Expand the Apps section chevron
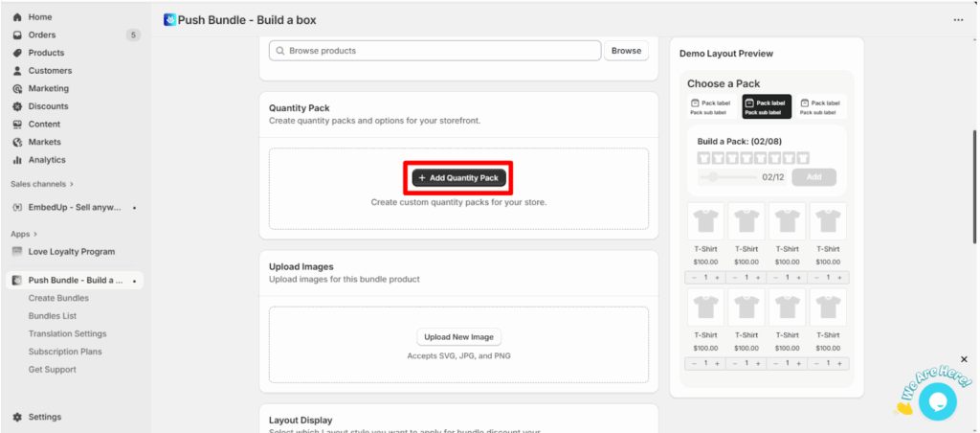The height and width of the screenshot is (433, 980). (35, 234)
